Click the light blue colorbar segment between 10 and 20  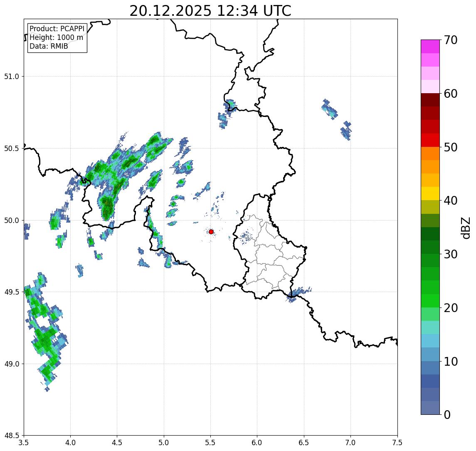click(x=430, y=341)
